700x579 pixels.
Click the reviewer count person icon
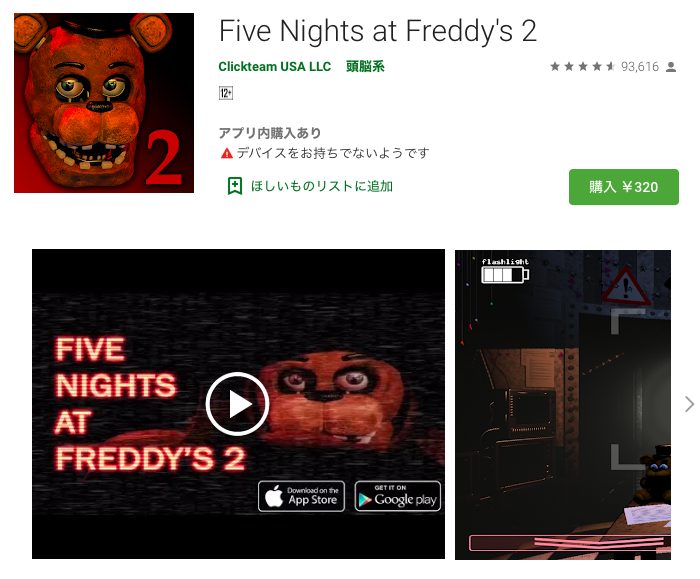[x=671, y=67]
